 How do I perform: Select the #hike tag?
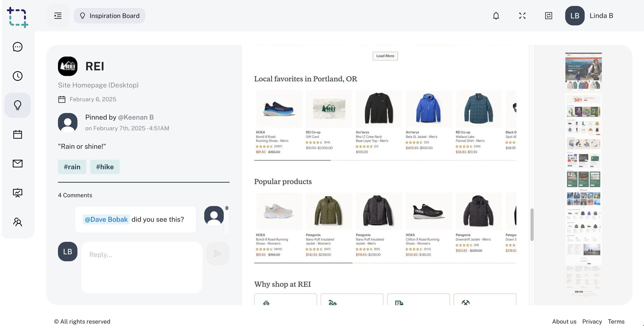coord(105,167)
